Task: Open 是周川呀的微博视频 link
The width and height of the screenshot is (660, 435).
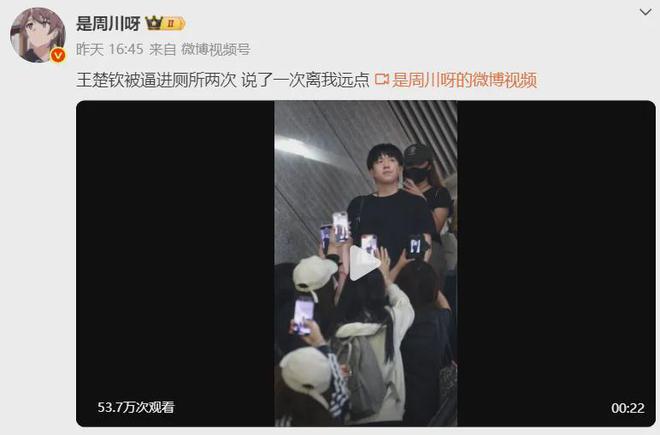Action: coord(465,80)
